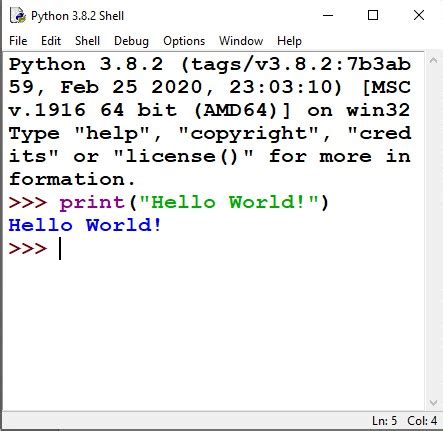Image resolution: width=443 pixels, height=431 pixels.
Task: Click the "Python 3.8.2 (tags/v3.8.2:7b3ab" banner line
Action: [210, 64]
